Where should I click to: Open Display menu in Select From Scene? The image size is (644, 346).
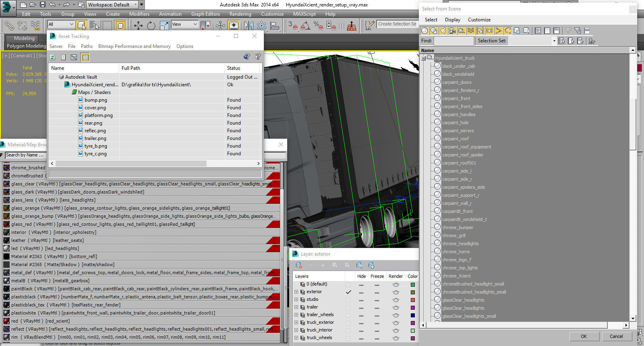coord(453,20)
